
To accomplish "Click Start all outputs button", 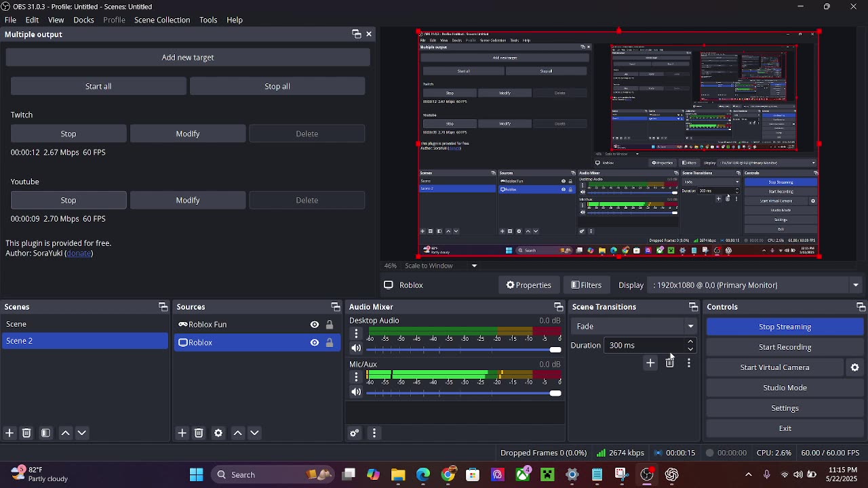I will (x=98, y=86).
